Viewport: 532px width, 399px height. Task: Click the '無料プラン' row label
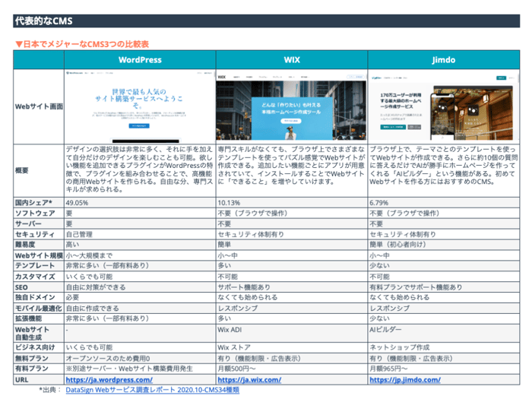[x=32, y=358]
